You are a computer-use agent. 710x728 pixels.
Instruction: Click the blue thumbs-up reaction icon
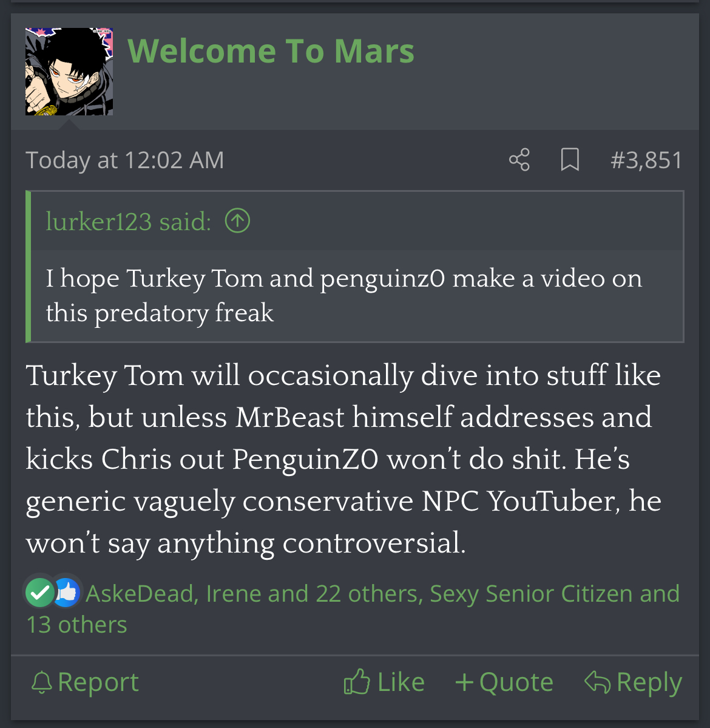coord(67,592)
